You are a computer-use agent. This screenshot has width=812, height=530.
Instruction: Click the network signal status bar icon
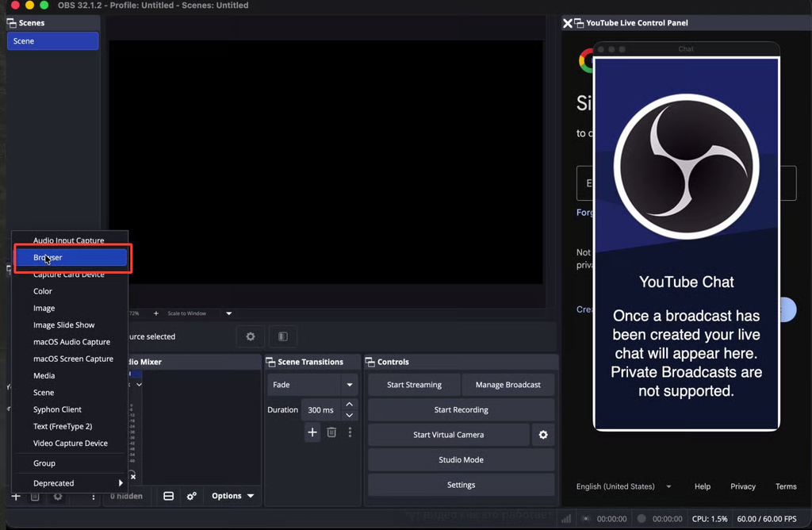pos(566,519)
